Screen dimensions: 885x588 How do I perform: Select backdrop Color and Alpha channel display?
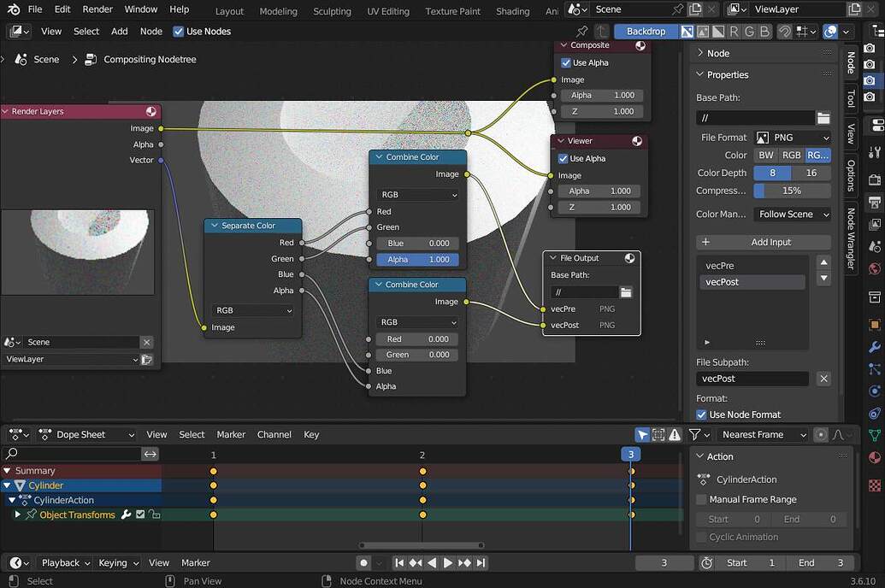click(687, 32)
